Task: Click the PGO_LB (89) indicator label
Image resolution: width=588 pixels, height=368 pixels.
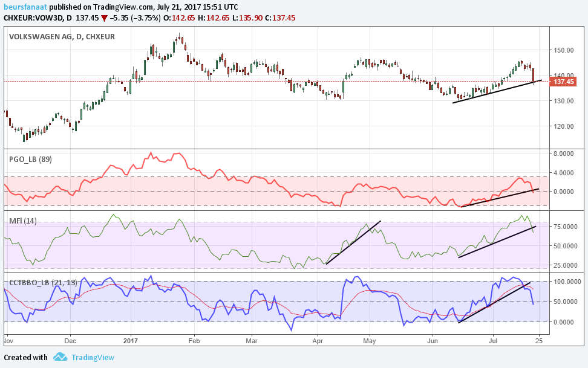Action: click(30, 160)
